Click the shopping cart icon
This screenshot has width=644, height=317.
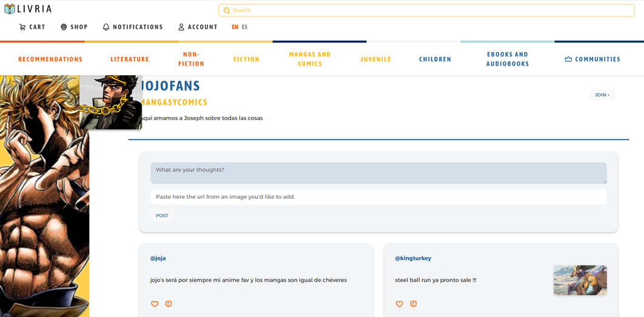click(22, 27)
